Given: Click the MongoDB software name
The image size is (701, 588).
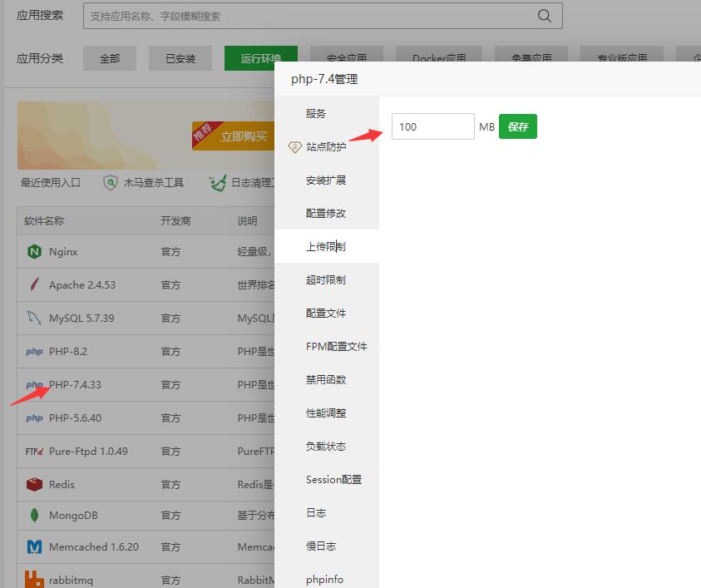Looking at the screenshot, I should [x=73, y=515].
